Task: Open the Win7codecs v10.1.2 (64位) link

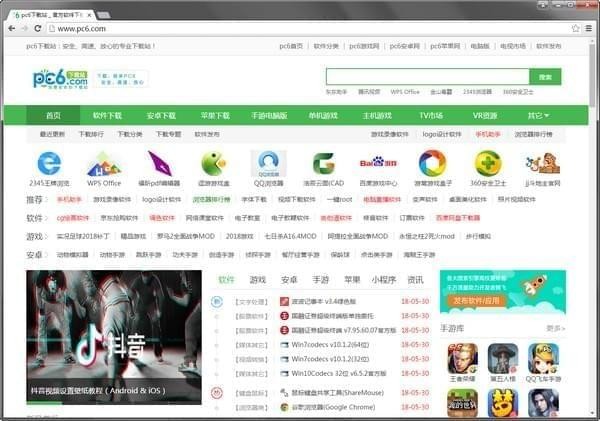Action: (x=330, y=345)
